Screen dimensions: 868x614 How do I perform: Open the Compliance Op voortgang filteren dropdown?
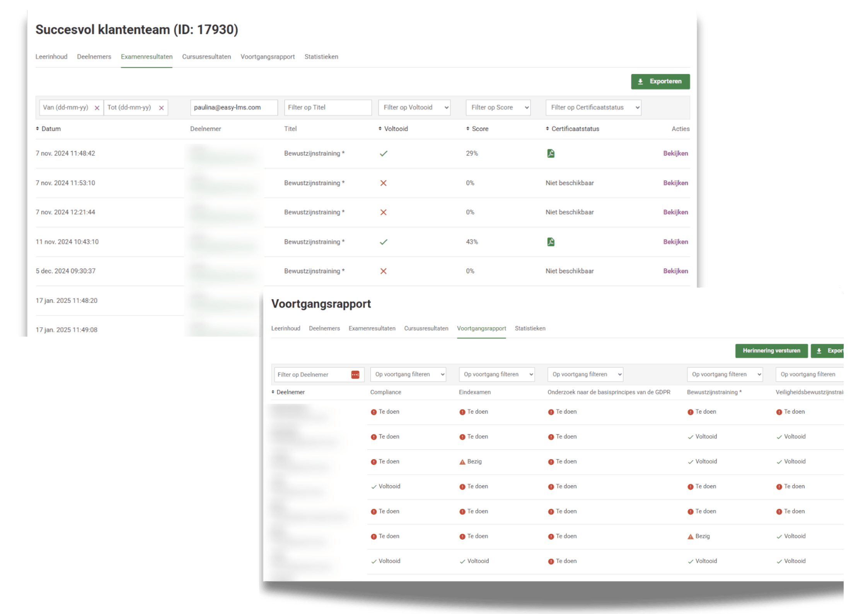(x=408, y=374)
